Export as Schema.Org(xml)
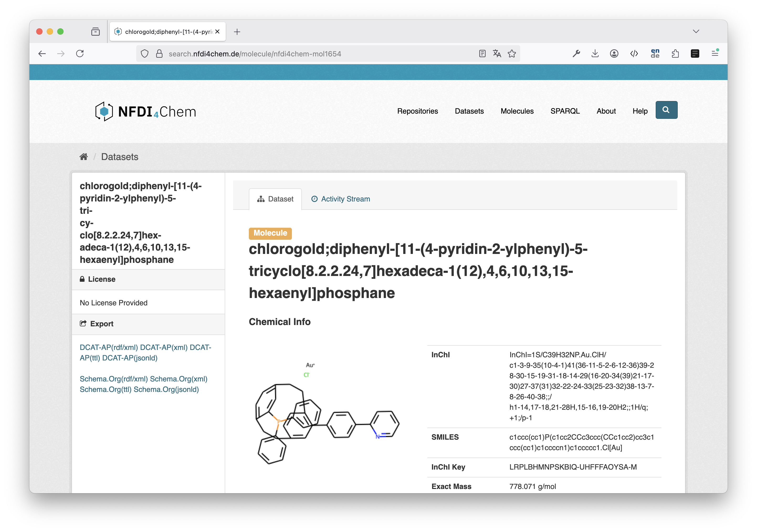Image resolution: width=757 pixels, height=532 pixels. tap(179, 379)
